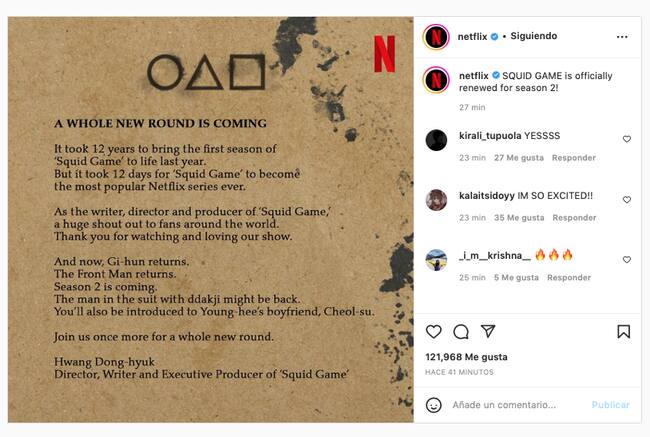Like kirali_tupuola's comment
Viewport: 650px width, 437px height.
[x=627, y=139]
